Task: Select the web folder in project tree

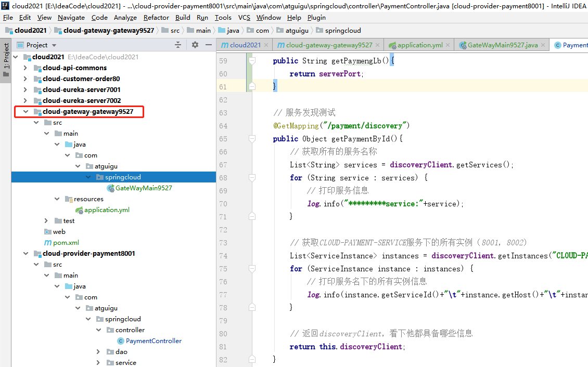Action: [55, 232]
